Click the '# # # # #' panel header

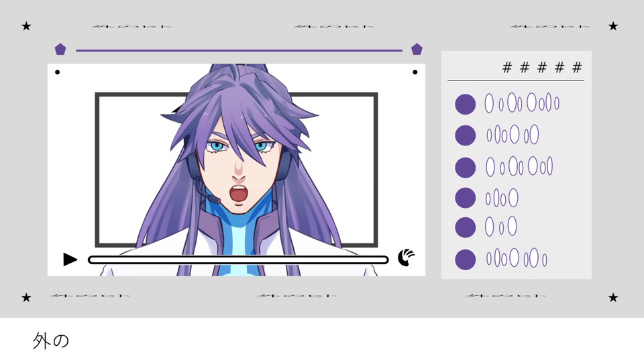pyautogui.click(x=542, y=67)
